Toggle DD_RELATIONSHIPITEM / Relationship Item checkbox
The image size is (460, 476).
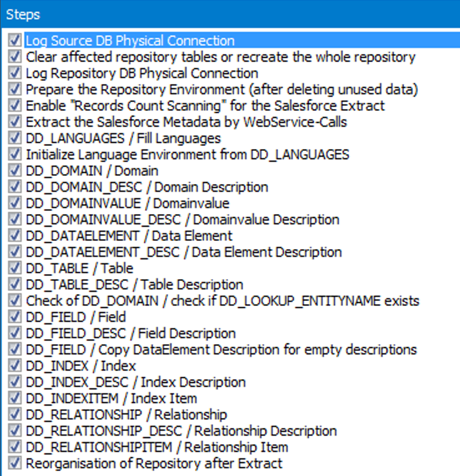(14, 447)
